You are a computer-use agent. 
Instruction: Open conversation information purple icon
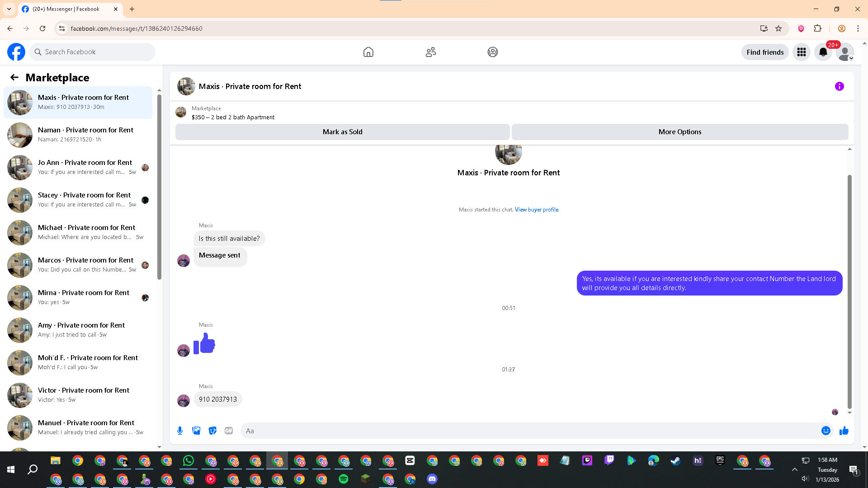839,86
